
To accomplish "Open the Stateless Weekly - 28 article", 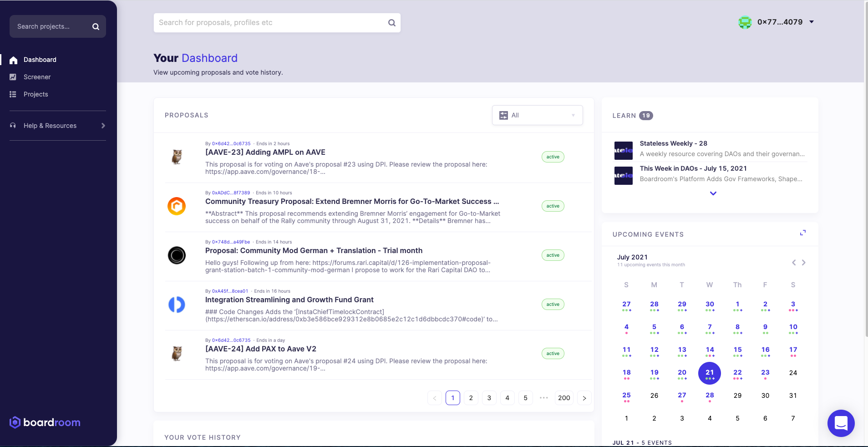I will click(674, 143).
